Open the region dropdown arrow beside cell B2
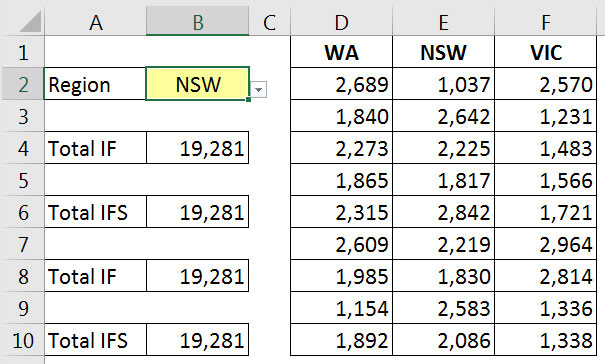The image size is (605, 364). (x=259, y=90)
